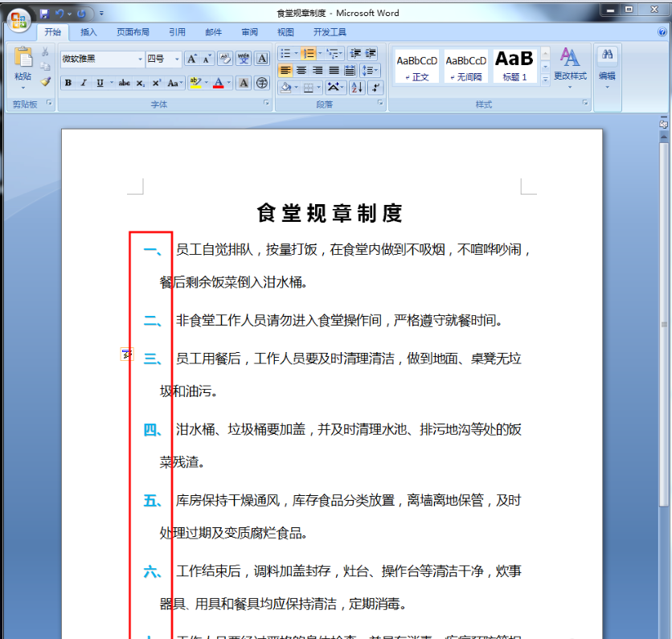672x639 pixels.
Task: Open the 段落 dialog launcher
Action: coord(380,103)
